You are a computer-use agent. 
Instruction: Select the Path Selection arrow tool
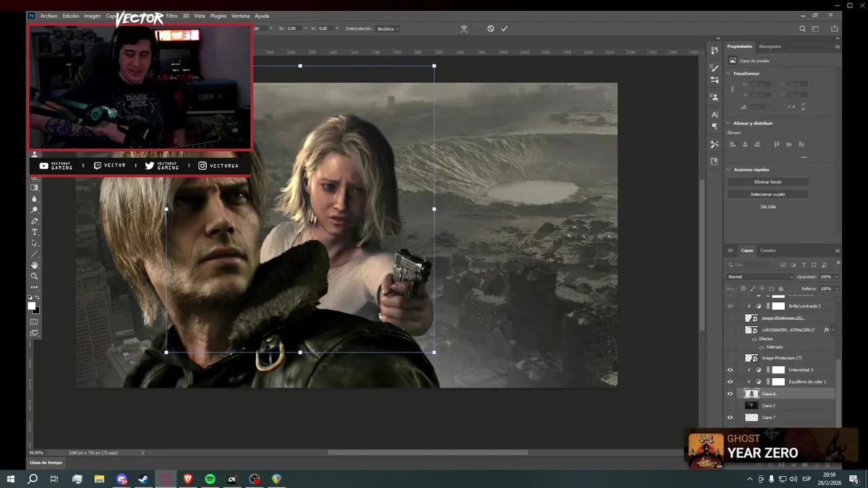(35, 243)
